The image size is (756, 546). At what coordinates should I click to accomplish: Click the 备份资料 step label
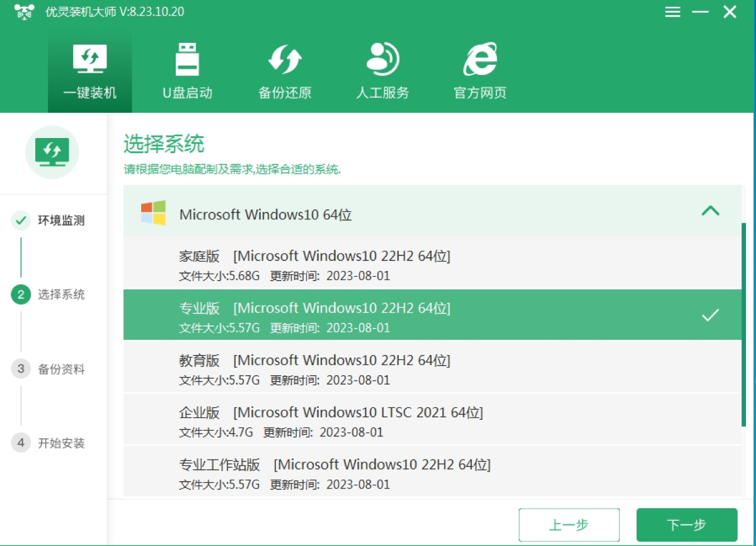pos(61,369)
